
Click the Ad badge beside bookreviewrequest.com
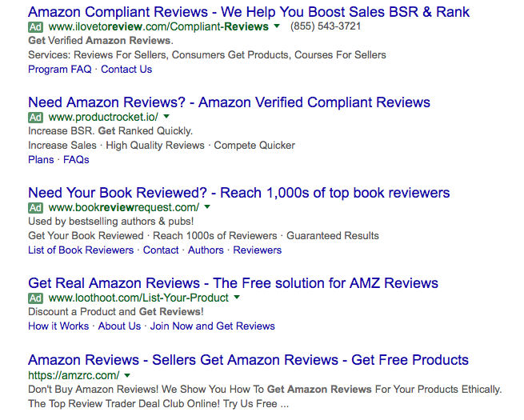[35, 207]
